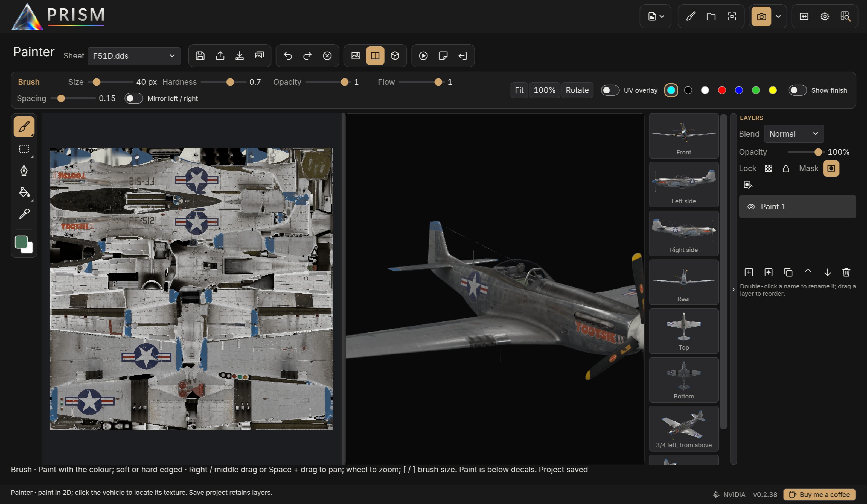
Task: Click the split view icon
Action: 375,56
